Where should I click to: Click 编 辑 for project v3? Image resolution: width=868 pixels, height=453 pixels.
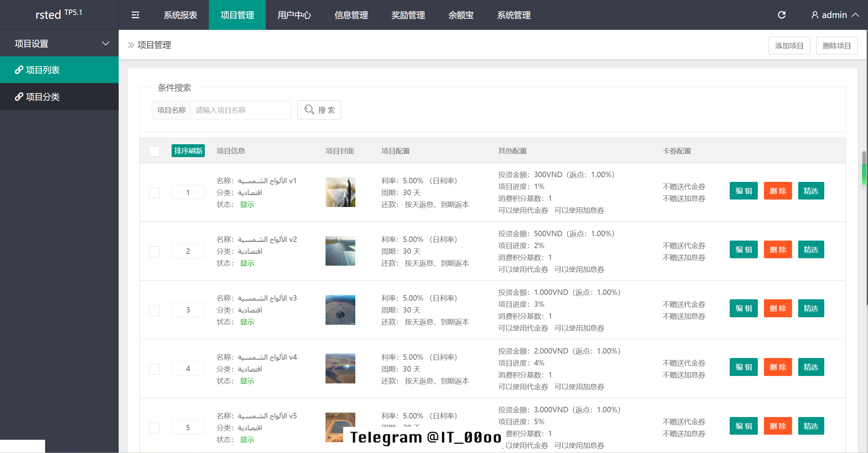pyautogui.click(x=744, y=308)
